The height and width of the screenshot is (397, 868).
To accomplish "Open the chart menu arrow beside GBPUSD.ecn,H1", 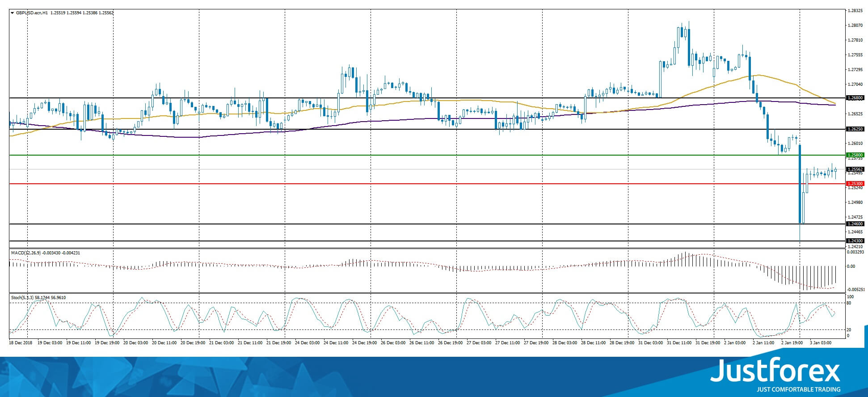I will click(12, 13).
